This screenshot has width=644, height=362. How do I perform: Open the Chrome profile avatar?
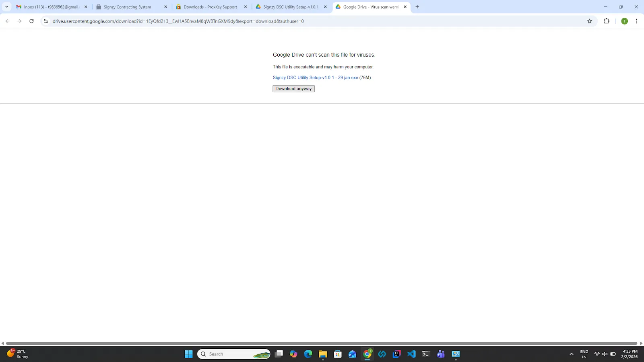tap(624, 21)
